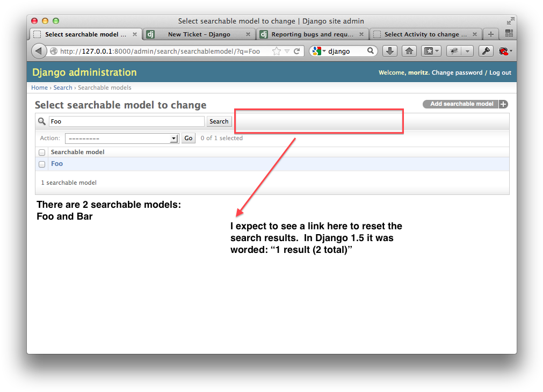Screen dimensions: 543x392
Task: Show tab groups grid icon
Action: click(x=509, y=33)
